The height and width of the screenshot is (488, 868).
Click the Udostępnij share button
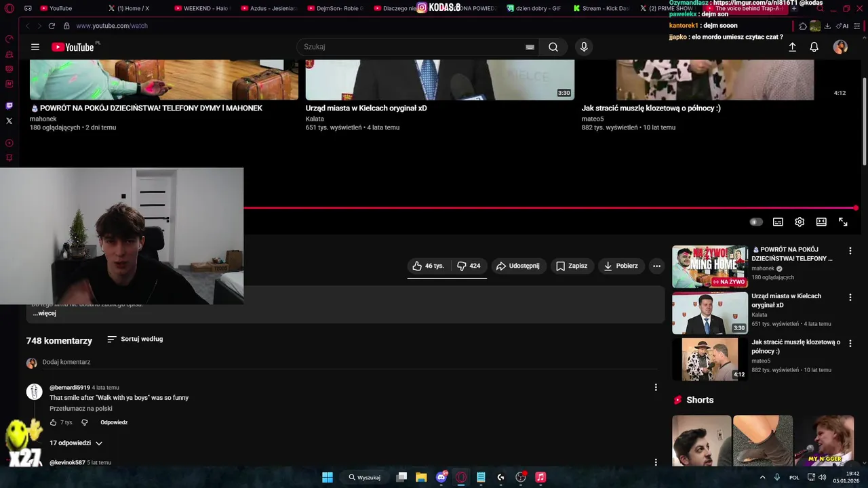(519, 266)
